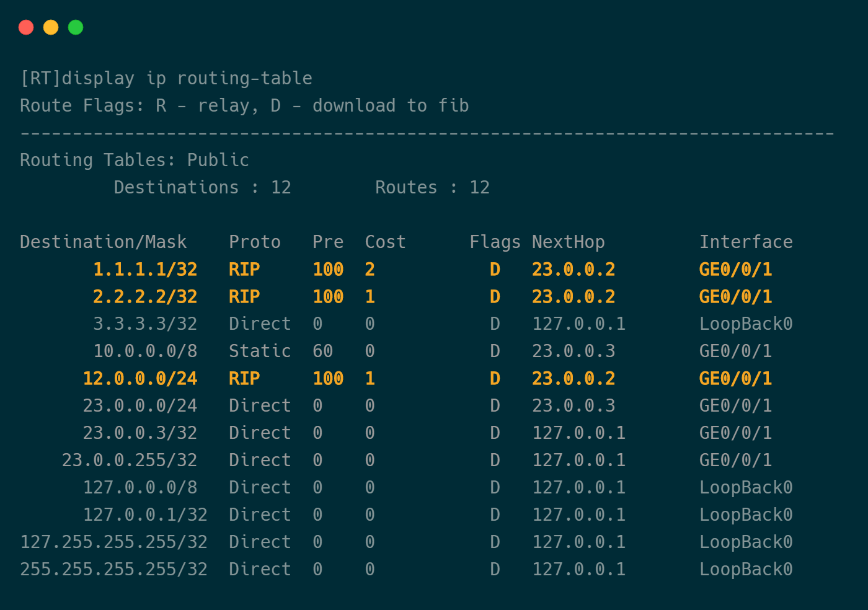Click the 255.255.255.255/32 destination entry
868x610 pixels.
[x=113, y=570]
